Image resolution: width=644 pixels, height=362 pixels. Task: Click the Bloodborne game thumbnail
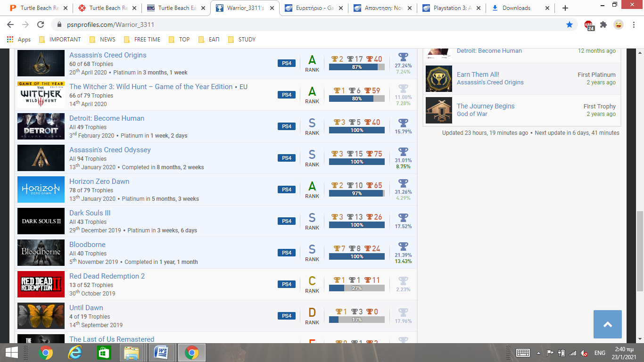tap(41, 253)
